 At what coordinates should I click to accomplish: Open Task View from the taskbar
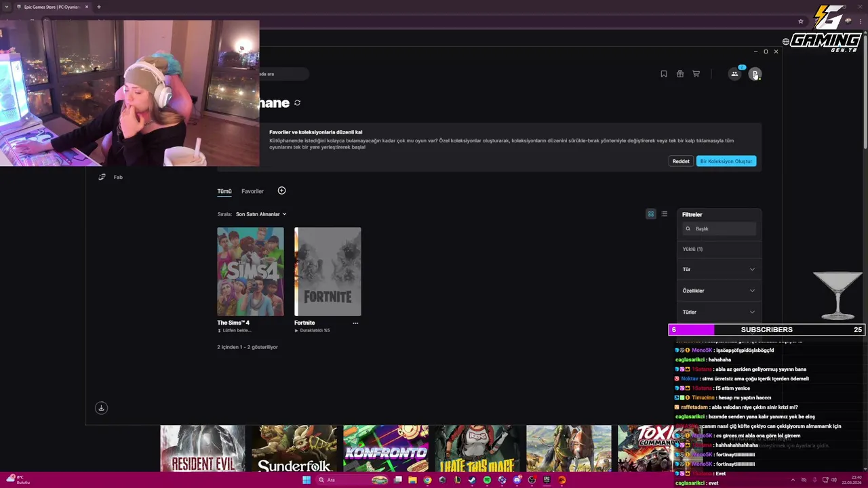coord(398,480)
